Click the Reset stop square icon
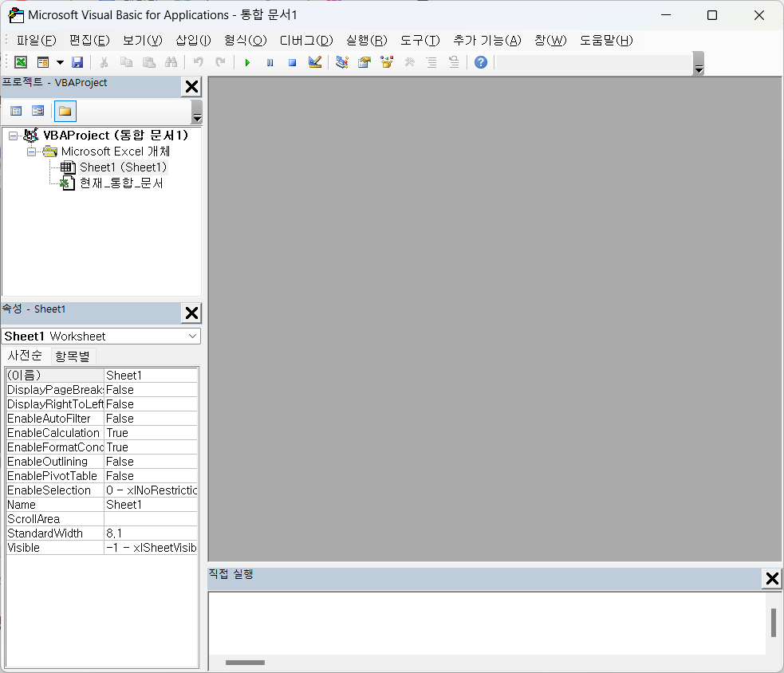The image size is (784, 673). click(x=292, y=62)
